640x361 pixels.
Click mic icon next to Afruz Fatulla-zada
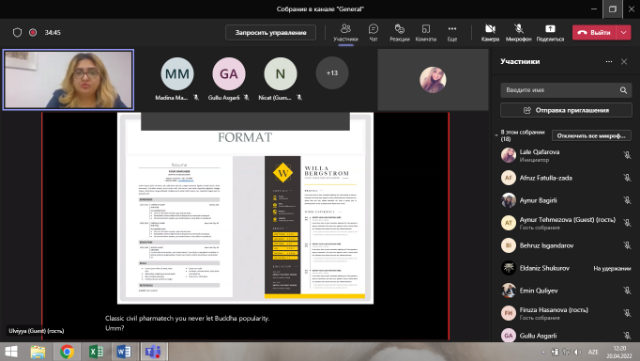(627, 178)
